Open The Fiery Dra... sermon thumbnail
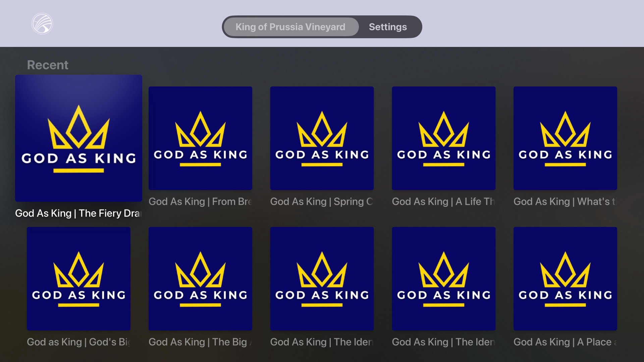The width and height of the screenshot is (644, 362). (x=78, y=138)
